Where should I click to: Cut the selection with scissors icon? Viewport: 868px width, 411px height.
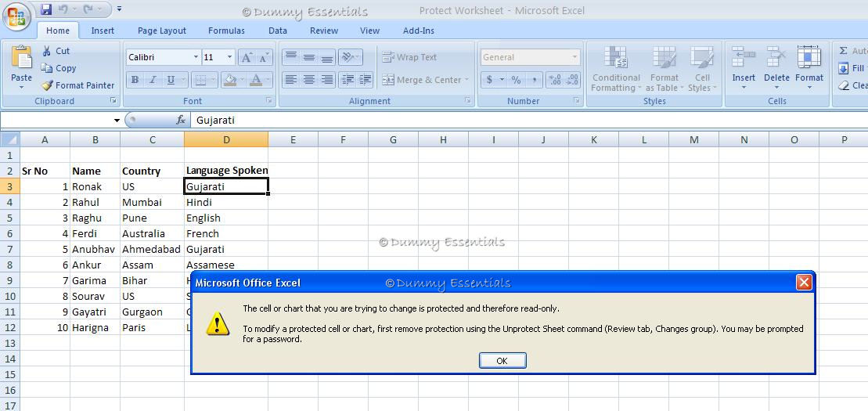click(56, 51)
